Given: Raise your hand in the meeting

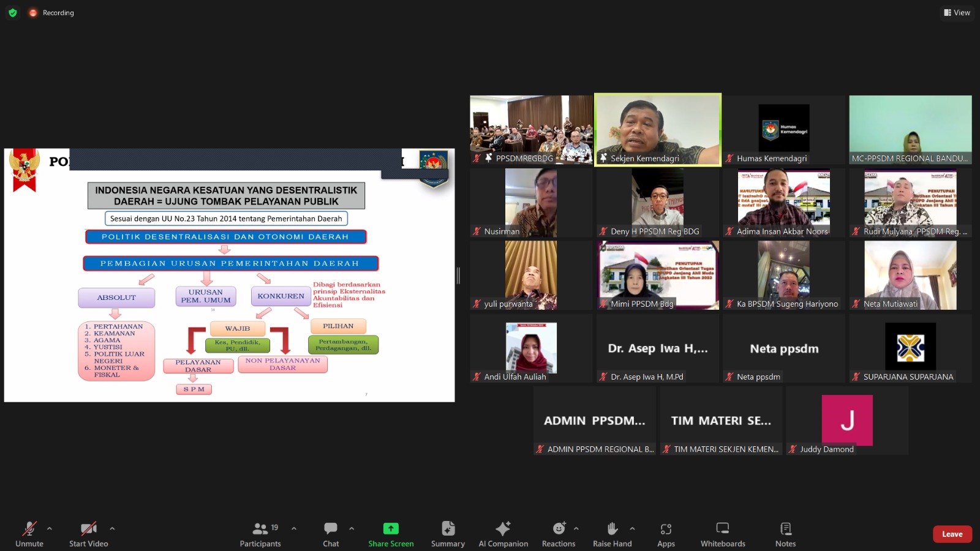Looking at the screenshot, I should click(612, 533).
